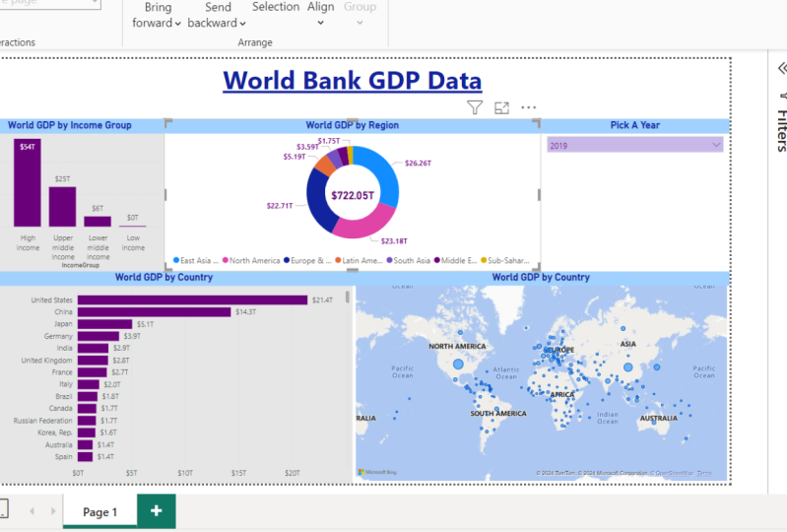Click Pick A Year slicer header

point(635,125)
